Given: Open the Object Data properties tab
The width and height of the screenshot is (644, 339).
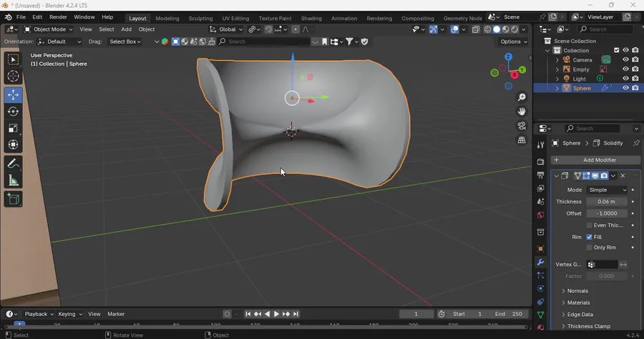Looking at the screenshot, I should tap(540, 315).
